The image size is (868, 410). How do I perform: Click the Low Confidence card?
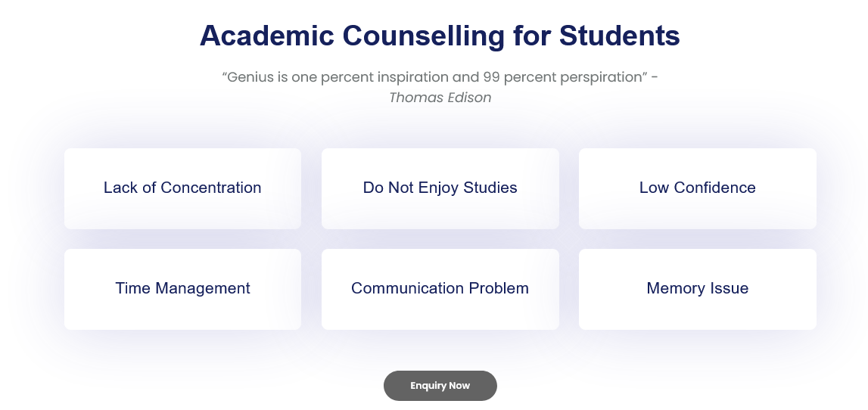(697, 188)
